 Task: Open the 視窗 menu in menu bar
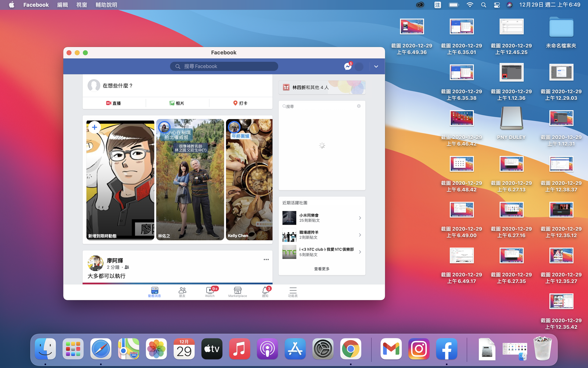82,5
